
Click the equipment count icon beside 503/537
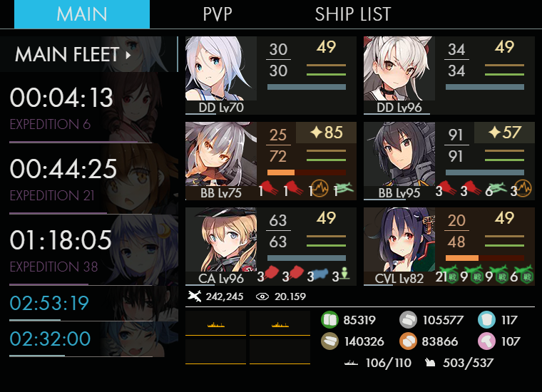click(430, 363)
